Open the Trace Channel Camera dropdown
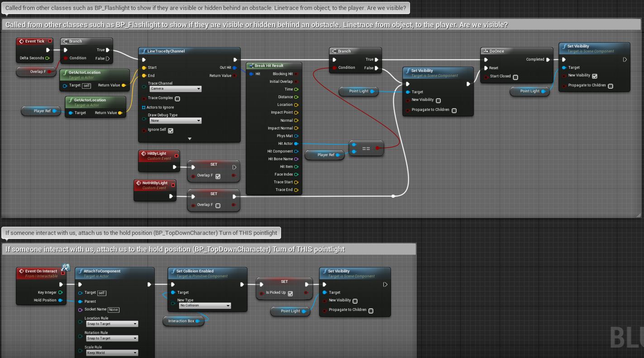Viewport: 644px width, 358px height. point(175,89)
